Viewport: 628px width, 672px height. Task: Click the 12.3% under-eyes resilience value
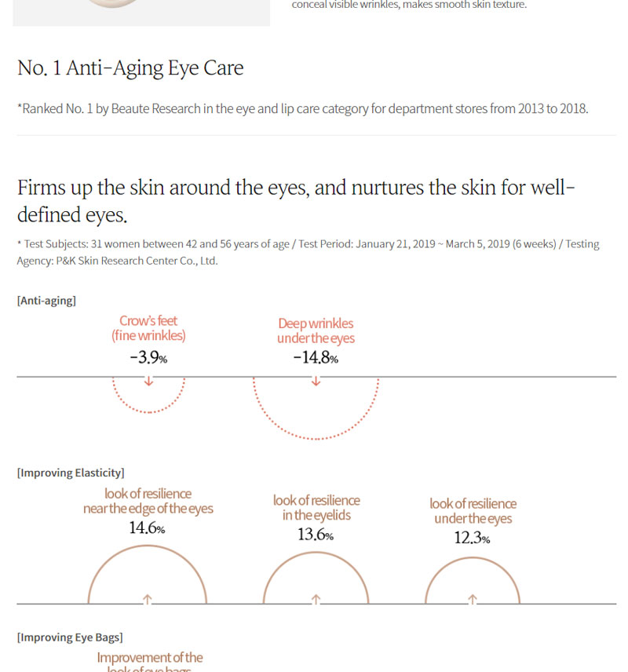473,539
